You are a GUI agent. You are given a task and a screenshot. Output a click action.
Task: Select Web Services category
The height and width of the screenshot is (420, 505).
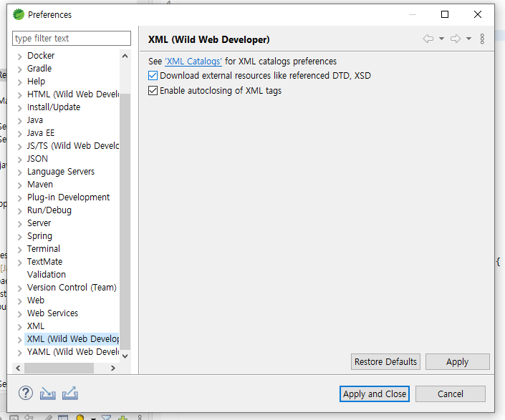(52, 313)
